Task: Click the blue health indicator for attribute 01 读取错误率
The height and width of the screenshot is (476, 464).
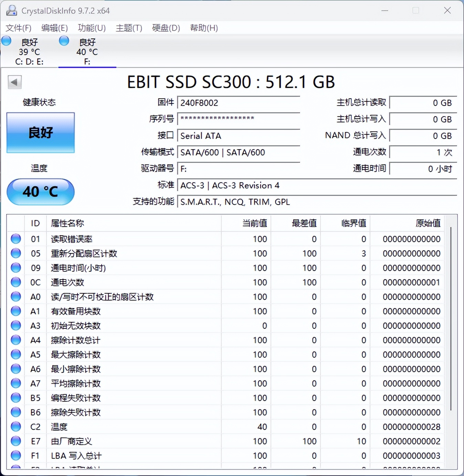Action: point(15,239)
